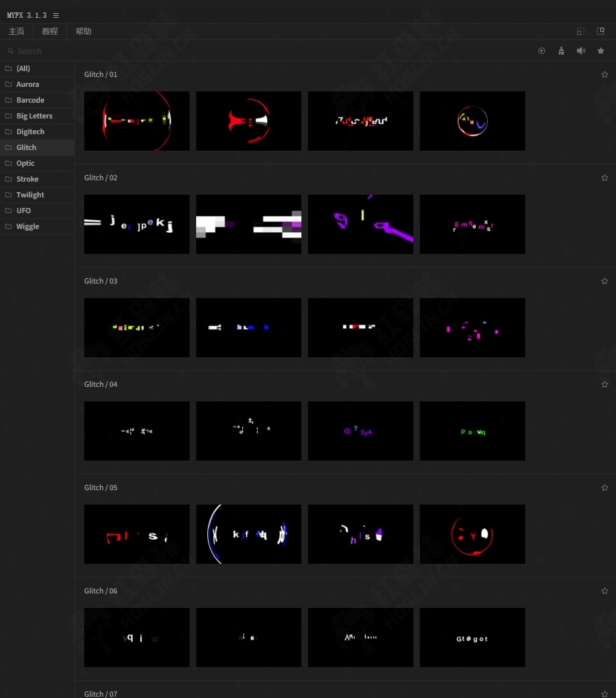Open the hamburger menu next to MYFX 3.1.3
616x698 pixels.
(56, 15)
